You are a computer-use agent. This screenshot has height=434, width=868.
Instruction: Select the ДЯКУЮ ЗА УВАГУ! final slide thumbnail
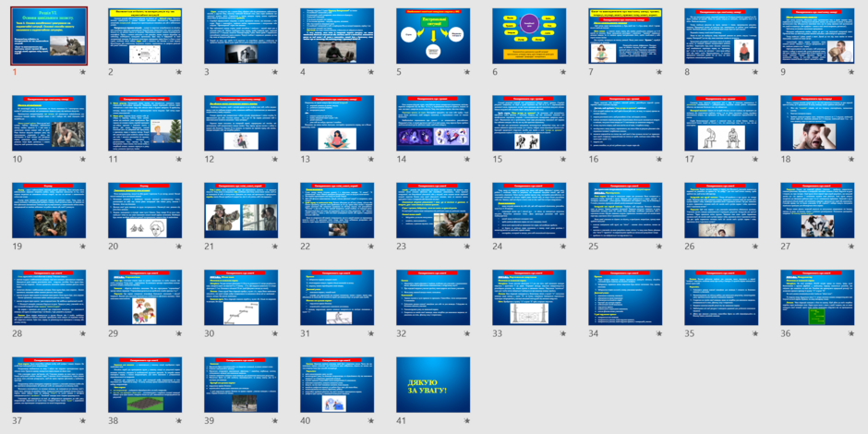pos(433,385)
